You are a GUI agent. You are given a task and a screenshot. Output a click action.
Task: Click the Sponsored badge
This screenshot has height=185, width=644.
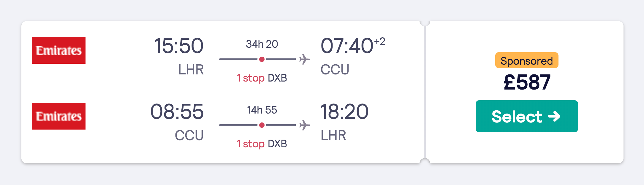(x=526, y=61)
